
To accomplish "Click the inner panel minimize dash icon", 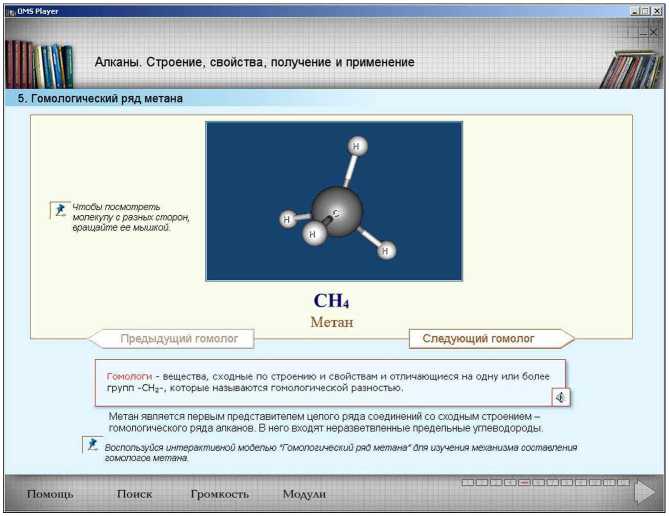I will [x=644, y=33].
